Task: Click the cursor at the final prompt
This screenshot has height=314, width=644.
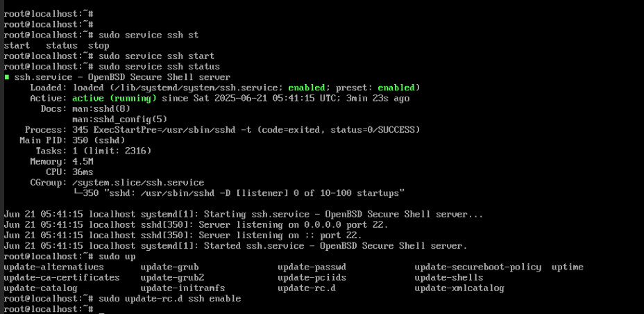Action: point(102,310)
